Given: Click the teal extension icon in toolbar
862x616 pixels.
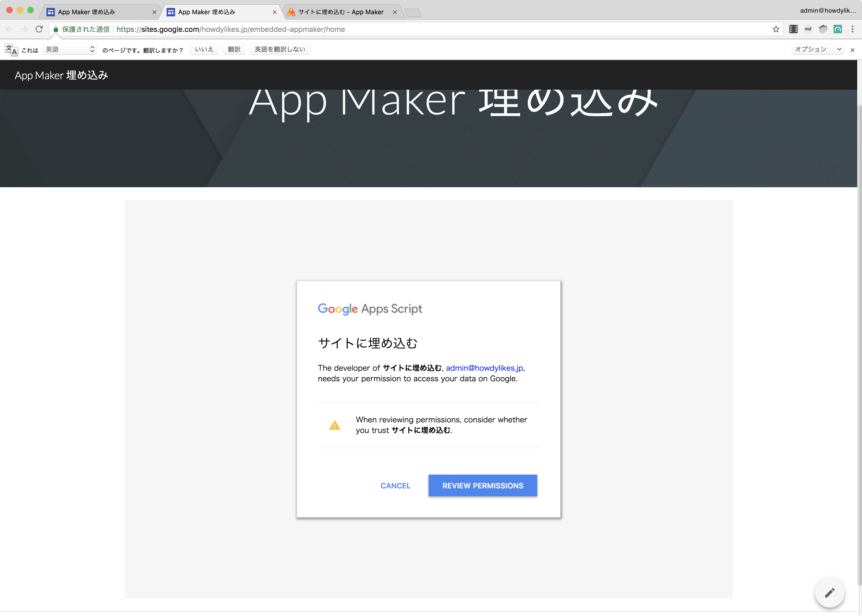Looking at the screenshot, I should click(837, 29).
